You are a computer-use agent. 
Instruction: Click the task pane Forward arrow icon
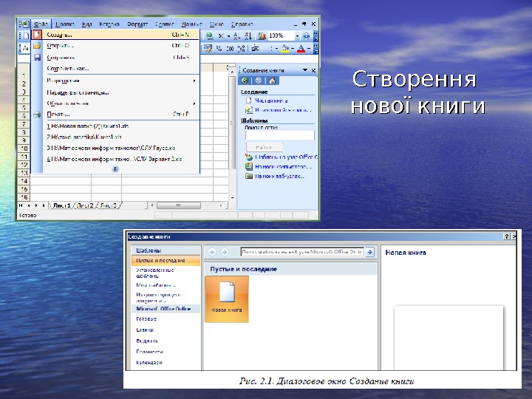259,81
